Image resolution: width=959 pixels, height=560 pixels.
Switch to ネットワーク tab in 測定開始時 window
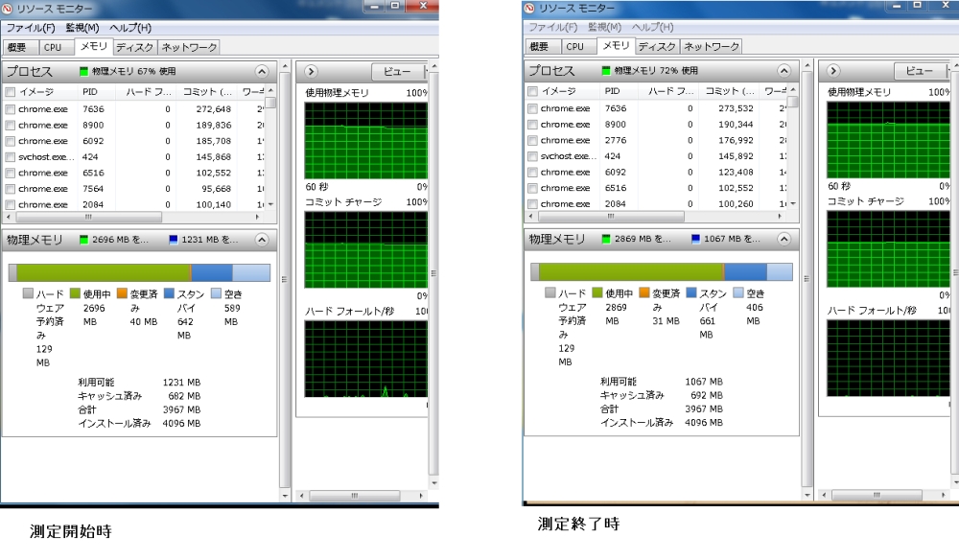click(188, 48)
